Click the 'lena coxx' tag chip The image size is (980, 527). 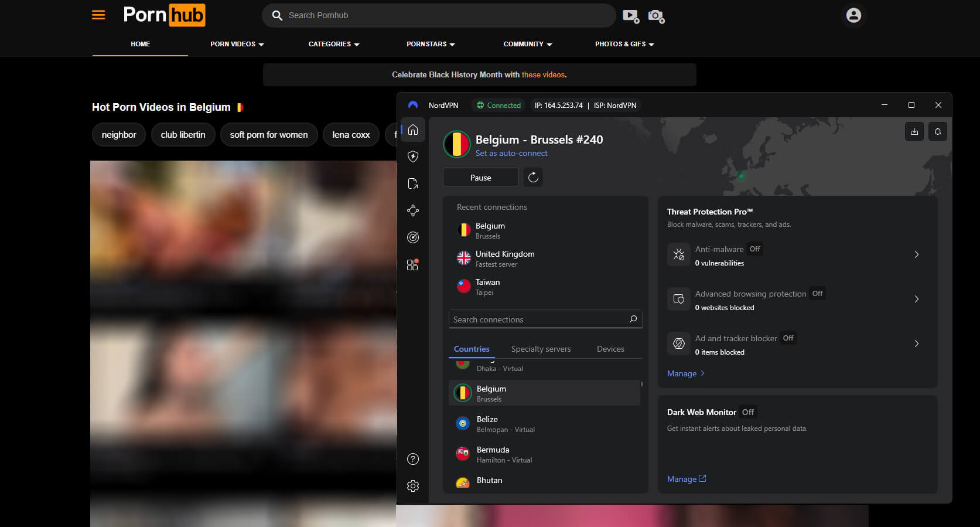[x=351, y=135]
